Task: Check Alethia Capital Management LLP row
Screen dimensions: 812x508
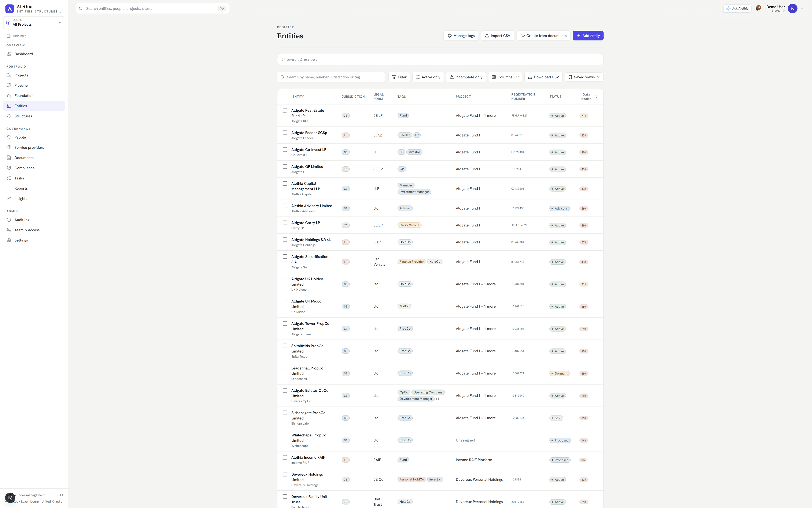Action: point(285,184)
